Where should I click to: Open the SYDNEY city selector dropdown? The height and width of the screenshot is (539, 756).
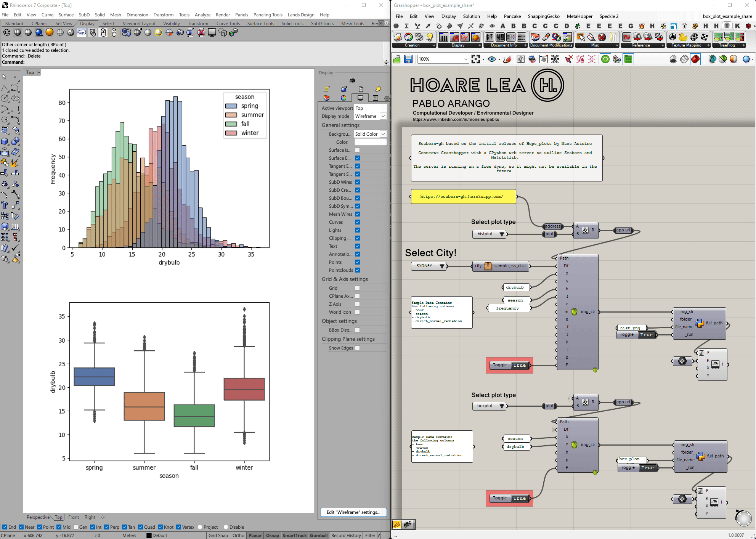[441, 266]
